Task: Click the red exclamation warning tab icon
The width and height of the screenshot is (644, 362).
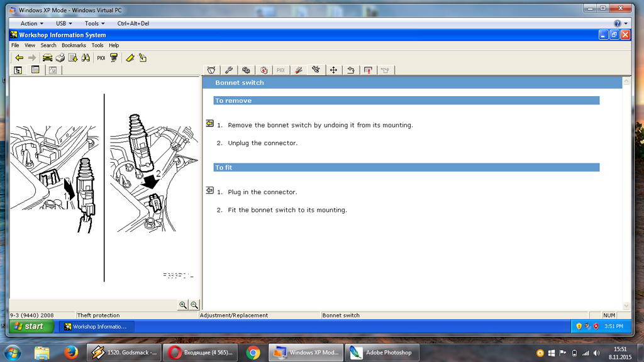Action: [369, 70]
